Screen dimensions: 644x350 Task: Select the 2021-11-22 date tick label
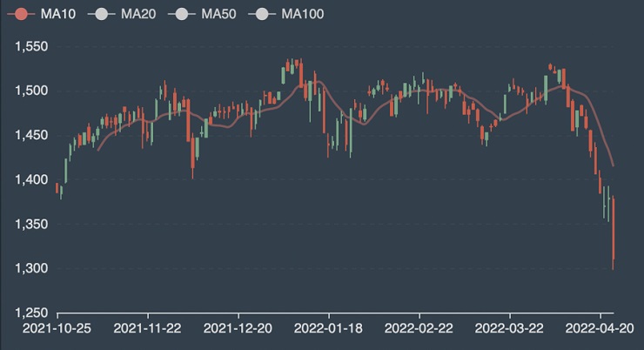(148, 331)
